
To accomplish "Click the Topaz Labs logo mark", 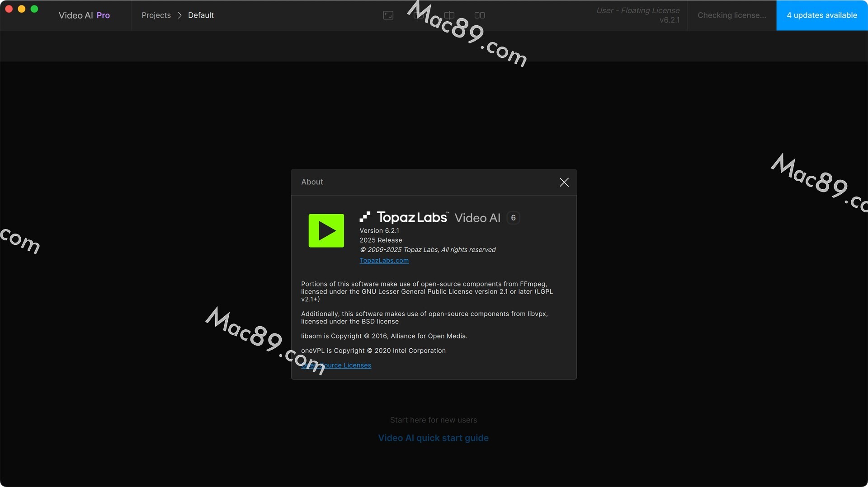I will pyautogui.click(x=365, y=217).
